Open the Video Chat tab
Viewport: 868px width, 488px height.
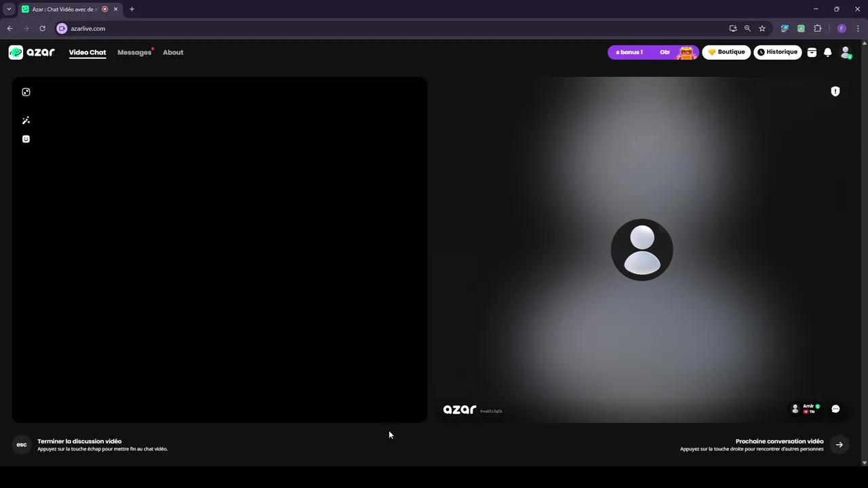(x=87, y=52)
